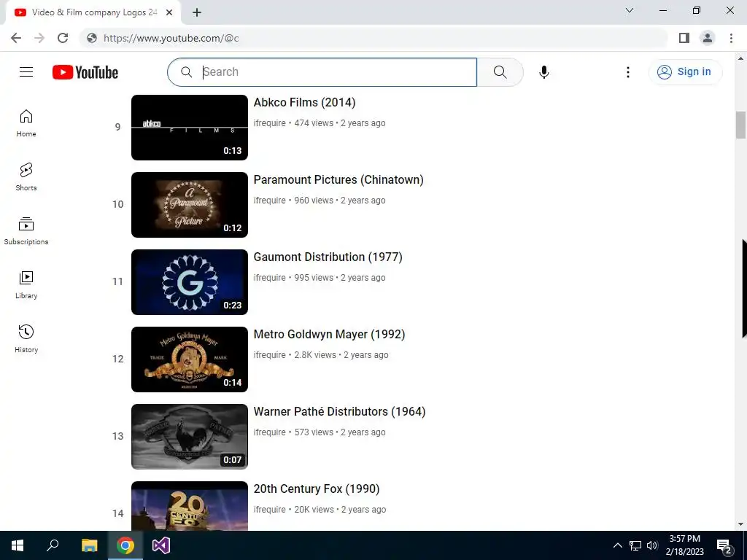Open the notification center icon
Screen dimensions: 747x560
tap(724, 545)
